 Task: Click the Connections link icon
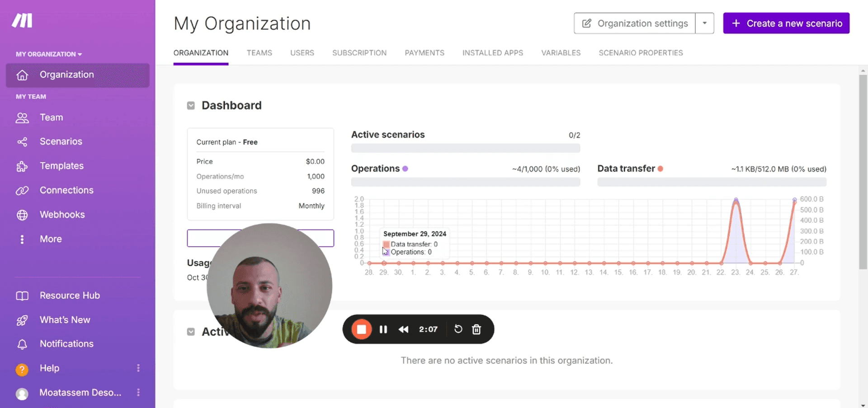pos(22,191)
